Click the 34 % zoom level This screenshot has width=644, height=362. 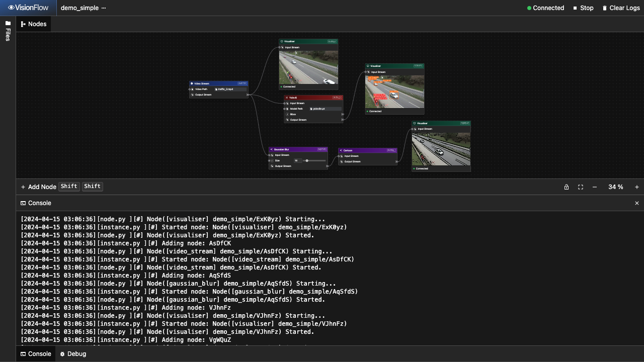click(x=616, y=187)
